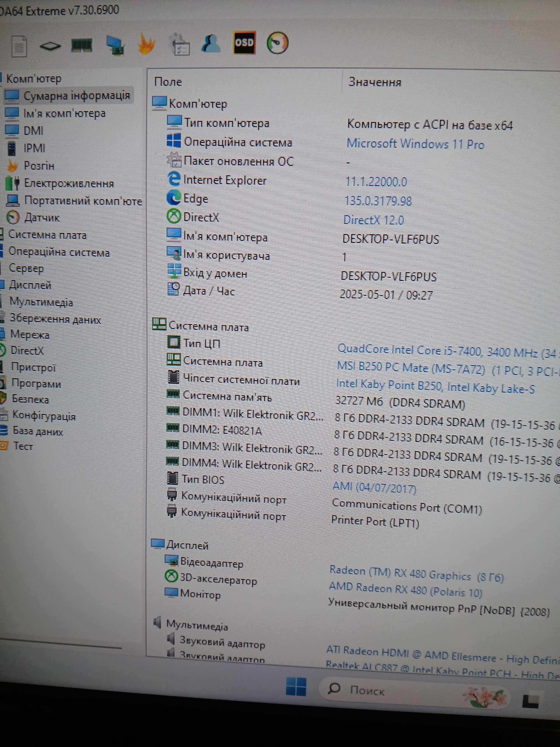
Task: Expand the sidebar Операційна система category
Action: [x=59, y=252]
